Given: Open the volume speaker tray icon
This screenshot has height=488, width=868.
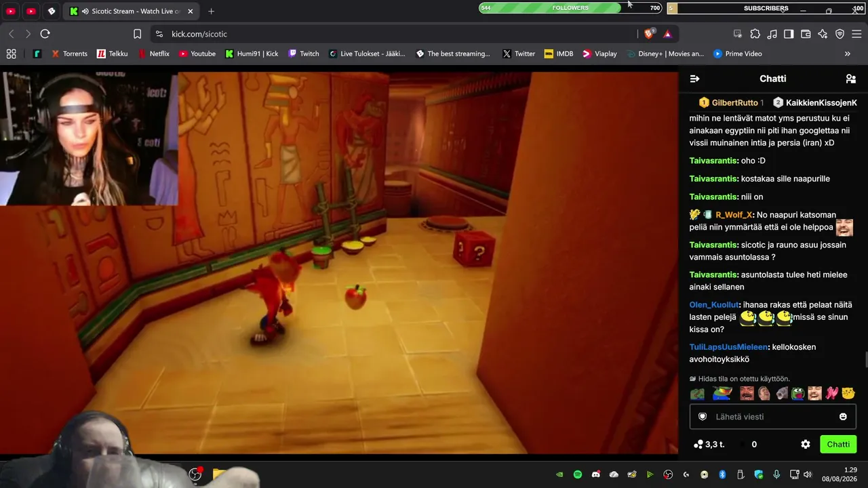Looking at the screenshot, I should (808, 474).
